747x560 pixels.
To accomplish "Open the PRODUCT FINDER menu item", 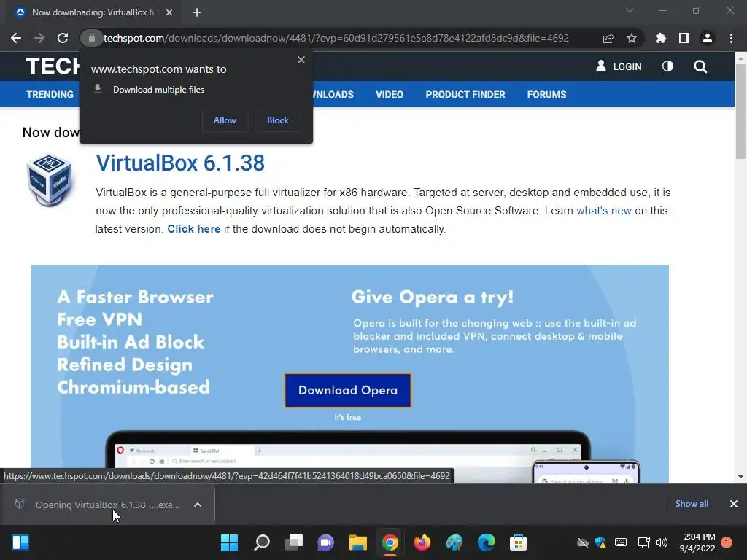I will coord(465,94).
